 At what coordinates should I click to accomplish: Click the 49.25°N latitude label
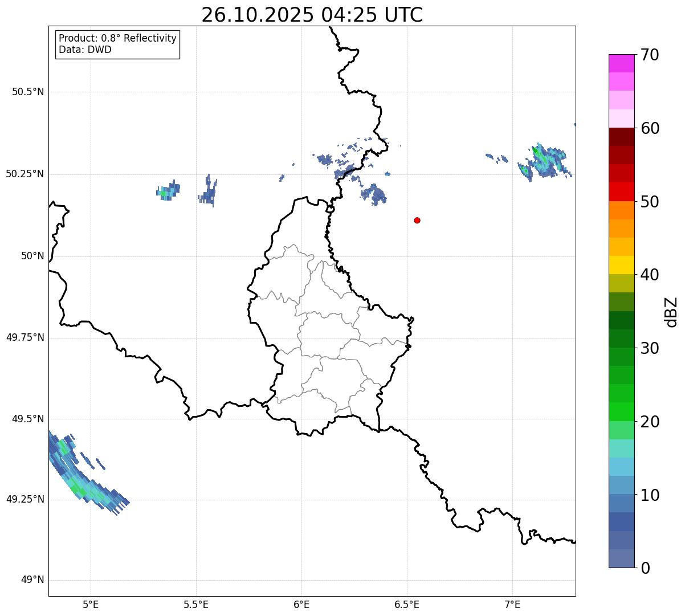point(25,499)
